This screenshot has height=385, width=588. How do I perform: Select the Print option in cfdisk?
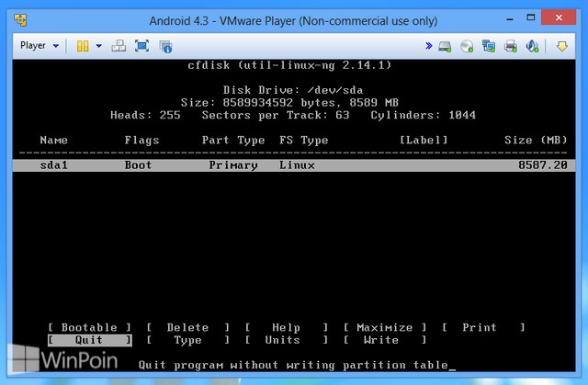483,327
